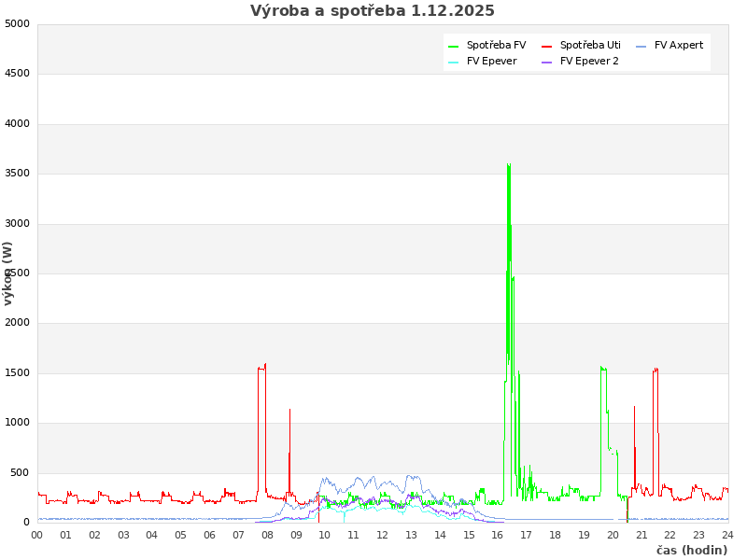Toggle the FV Epever 2 legend label
This screenshot has height=560, width=747.
(x=589, y=61)
